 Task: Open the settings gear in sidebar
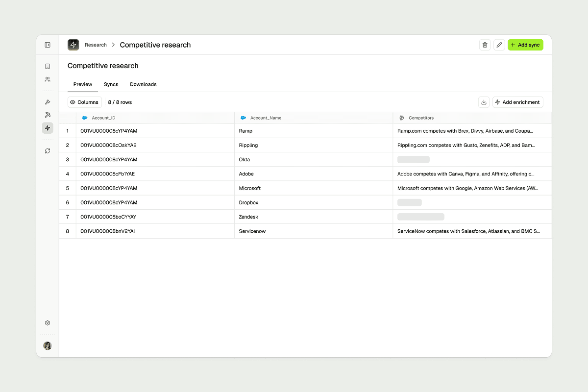click(48, 323)
